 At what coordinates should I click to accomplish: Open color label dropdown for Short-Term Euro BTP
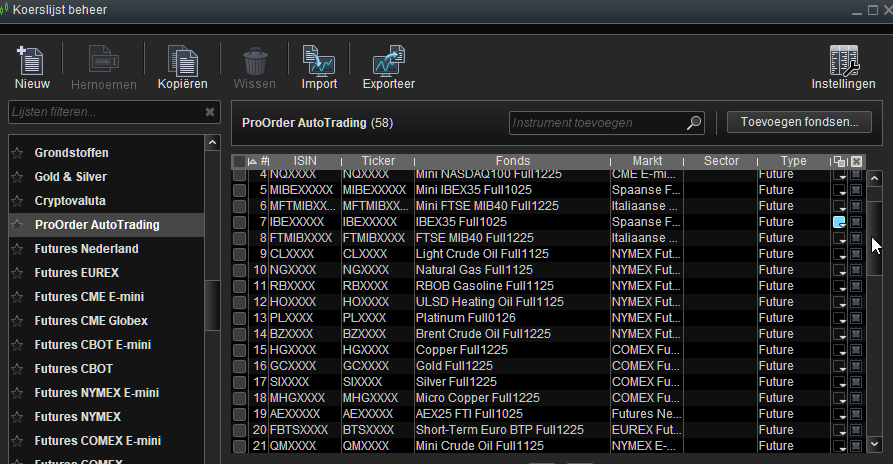(x=839, y=430)
